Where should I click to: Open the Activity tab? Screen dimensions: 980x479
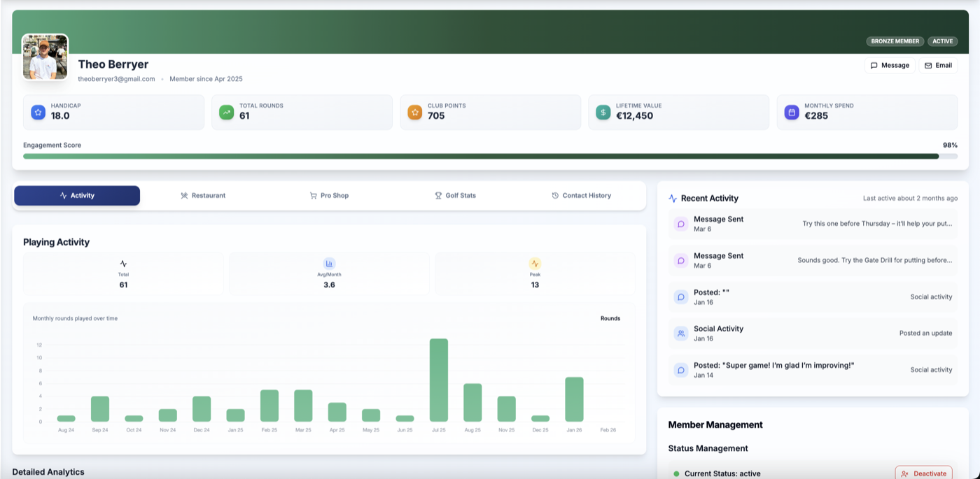77,196
